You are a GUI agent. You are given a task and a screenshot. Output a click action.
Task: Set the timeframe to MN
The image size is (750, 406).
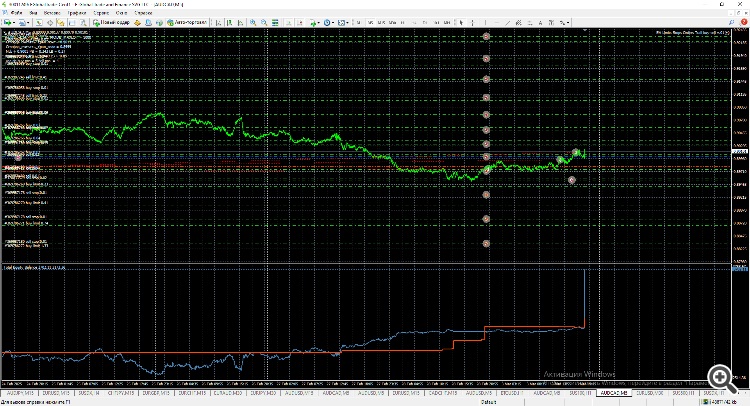(x=447, y=22)
